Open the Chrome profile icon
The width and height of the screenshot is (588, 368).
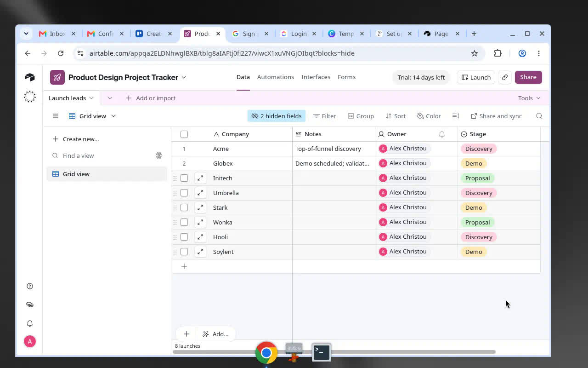tap(522, 53)
